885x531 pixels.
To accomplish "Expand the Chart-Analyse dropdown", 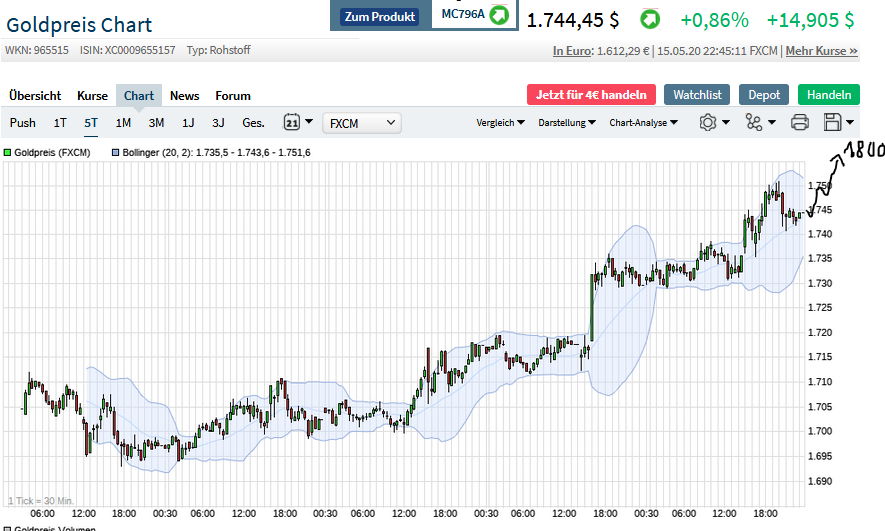I will pyautogui.click(x=643, y=123).
